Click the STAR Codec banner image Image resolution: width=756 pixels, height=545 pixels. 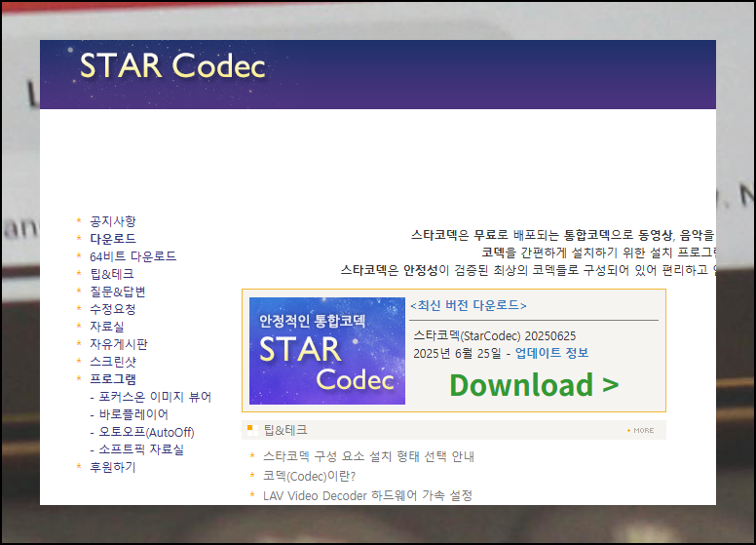point(327,351)
